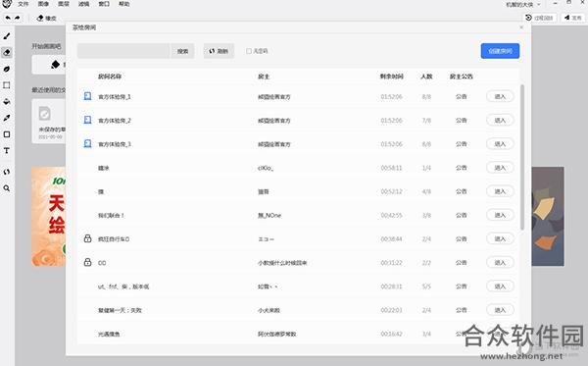Click the black diamond icon in start-drawing card
Viewport: 588px width, 366px height.
56,65
